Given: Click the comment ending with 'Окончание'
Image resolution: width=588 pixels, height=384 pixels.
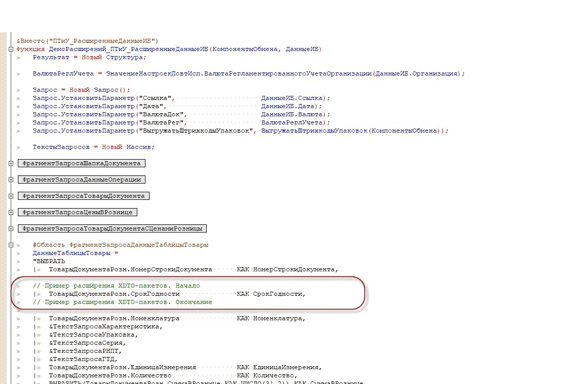Looking at the screenshot, I should [x=122, y=302].
